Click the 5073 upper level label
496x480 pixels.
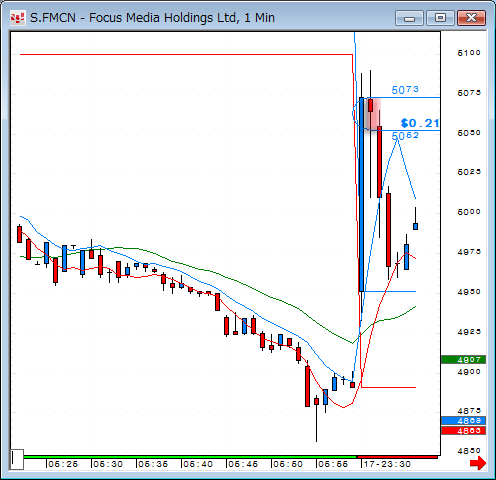pos(405,90)
